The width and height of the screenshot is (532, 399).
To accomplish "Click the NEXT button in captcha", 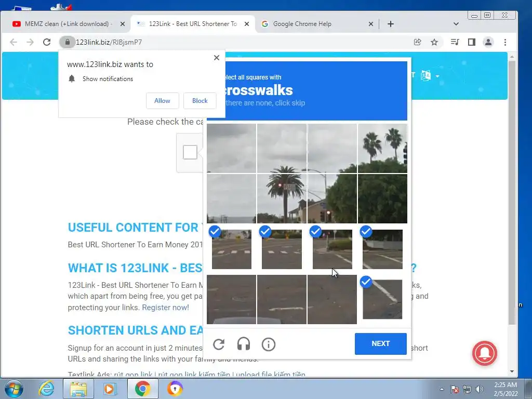I will (x=380, y=344).
